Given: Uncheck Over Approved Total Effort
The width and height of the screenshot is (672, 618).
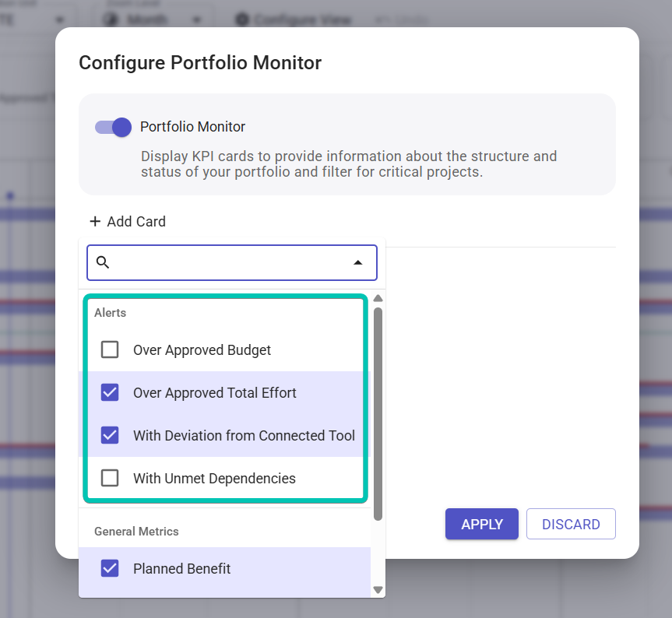Looking at the screenshot, I should pos(110,392).
